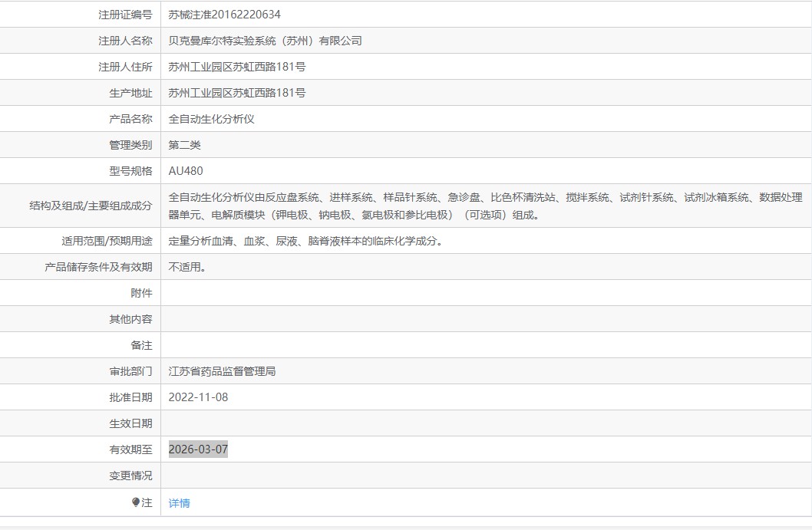Click the 管理类别 label
Viewport: 812px width, 530px height.
pos(130,145)
